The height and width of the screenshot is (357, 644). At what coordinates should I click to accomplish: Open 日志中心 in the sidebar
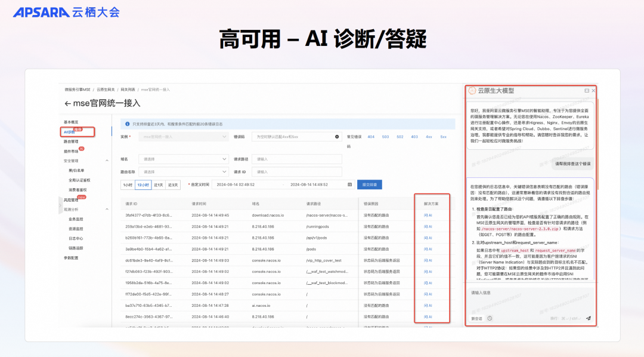click(76, 239)
